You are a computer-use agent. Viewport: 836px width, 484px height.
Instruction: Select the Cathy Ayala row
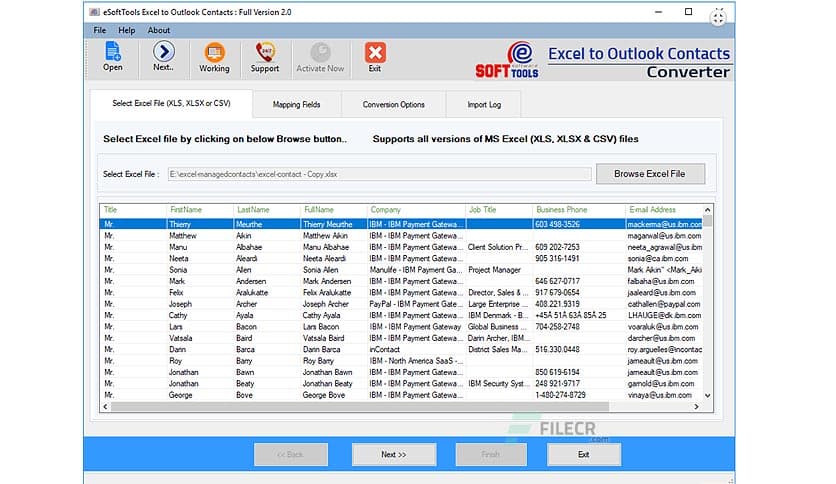pos(401,316)
